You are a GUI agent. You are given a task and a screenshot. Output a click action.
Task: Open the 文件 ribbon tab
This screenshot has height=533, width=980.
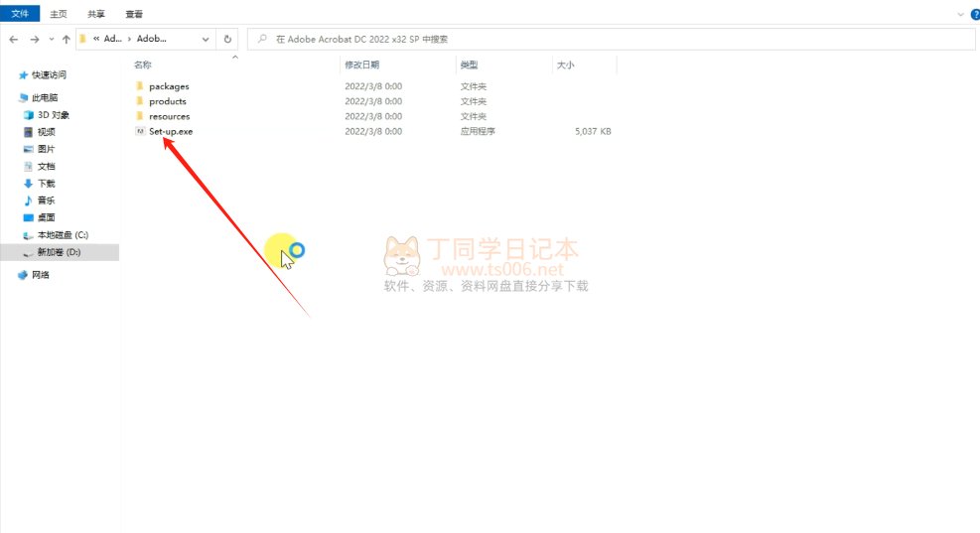(x=20, y=14)
